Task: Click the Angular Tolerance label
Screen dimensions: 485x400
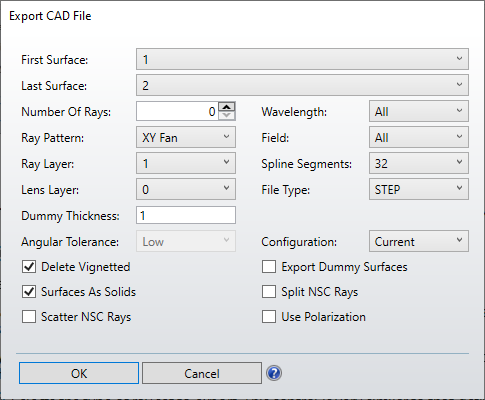Action: pos(70,242)
